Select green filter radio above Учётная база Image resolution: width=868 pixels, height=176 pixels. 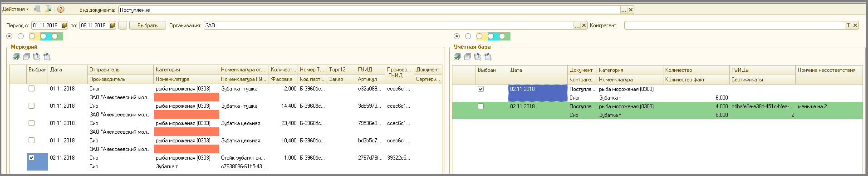click(502, 36)
